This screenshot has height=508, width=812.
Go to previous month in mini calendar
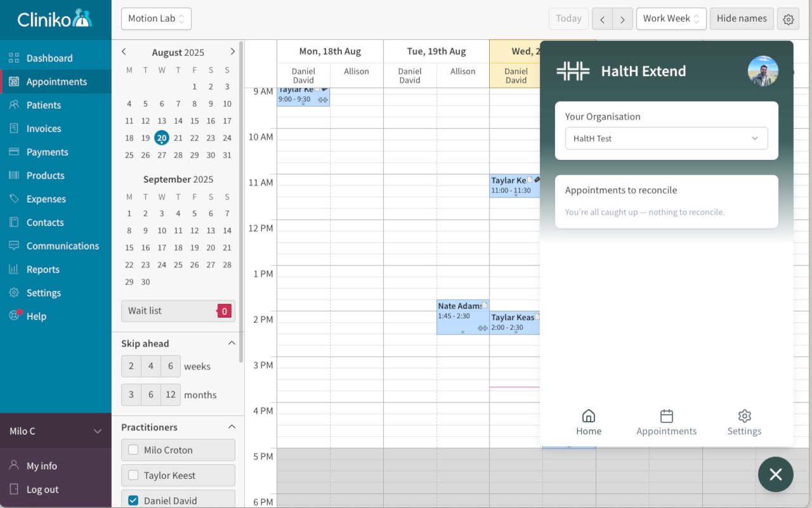[124, 51]
